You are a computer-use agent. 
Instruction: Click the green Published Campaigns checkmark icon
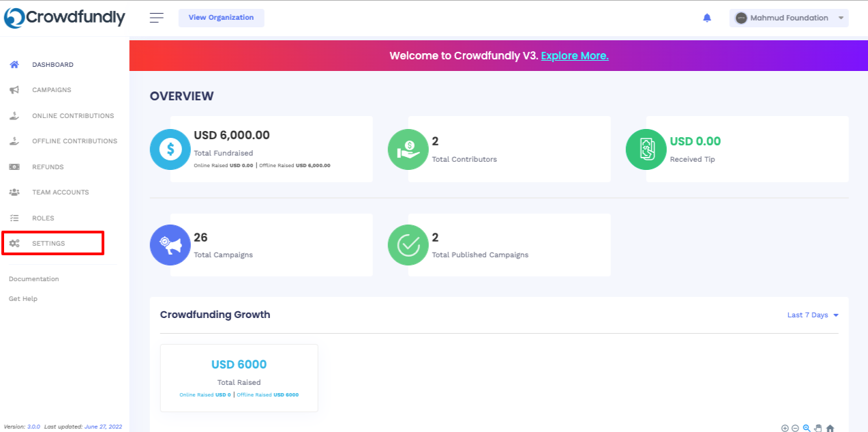pyautogui.click(x=408, y=245)
